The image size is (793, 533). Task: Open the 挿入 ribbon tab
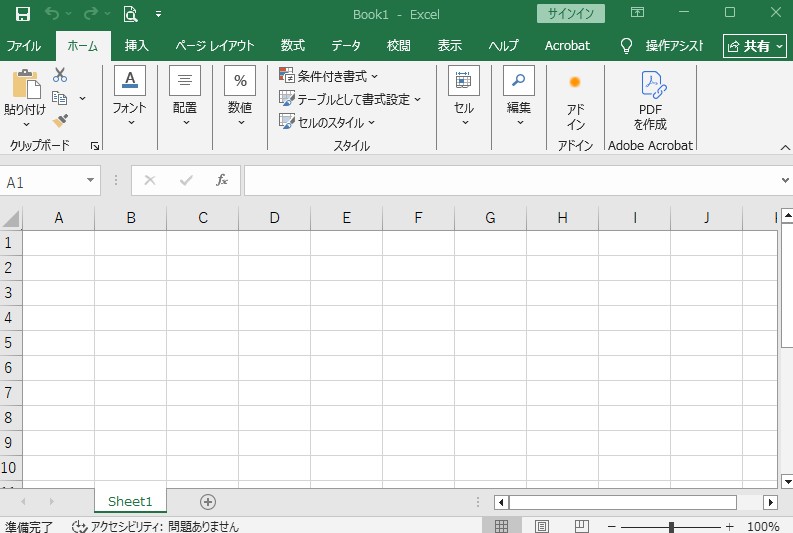click(x=136, y=46)
